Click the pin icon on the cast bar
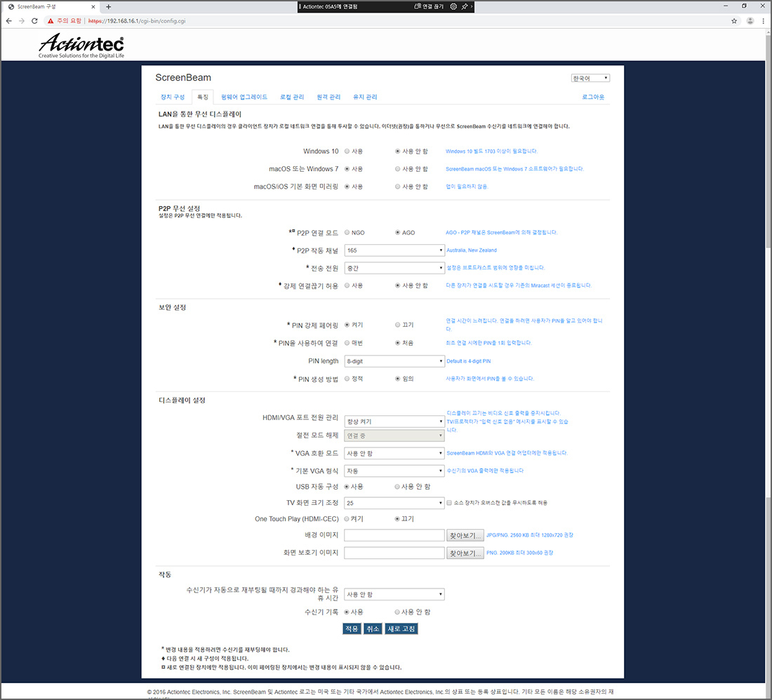The image size is (772, 700). [465, 6]
